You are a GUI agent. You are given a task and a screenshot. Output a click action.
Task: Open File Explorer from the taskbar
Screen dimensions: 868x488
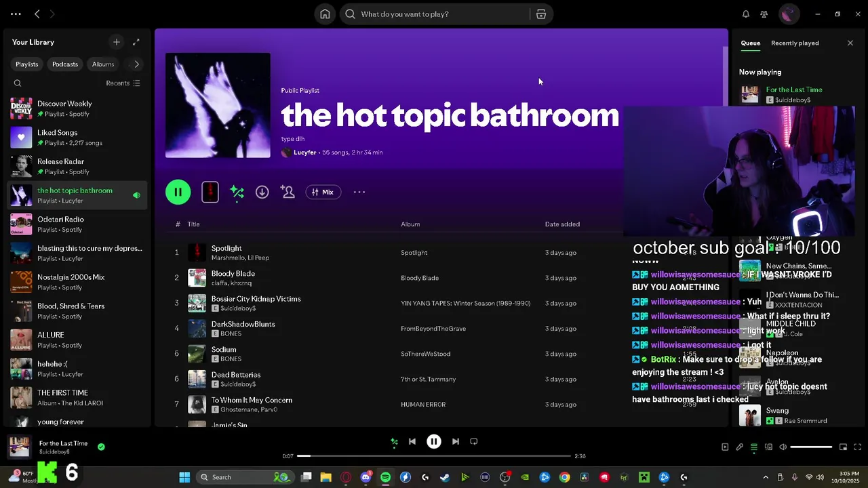(x=325, y=477)
